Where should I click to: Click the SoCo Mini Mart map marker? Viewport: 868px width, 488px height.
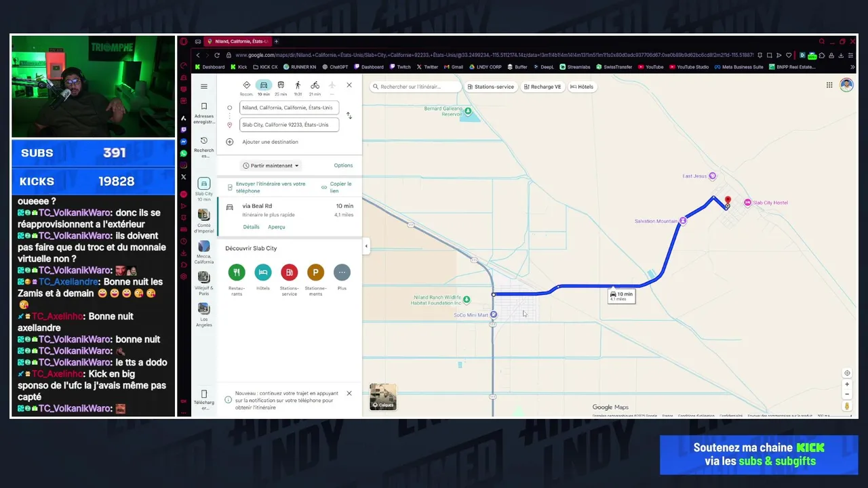click(x=494, y=314)
